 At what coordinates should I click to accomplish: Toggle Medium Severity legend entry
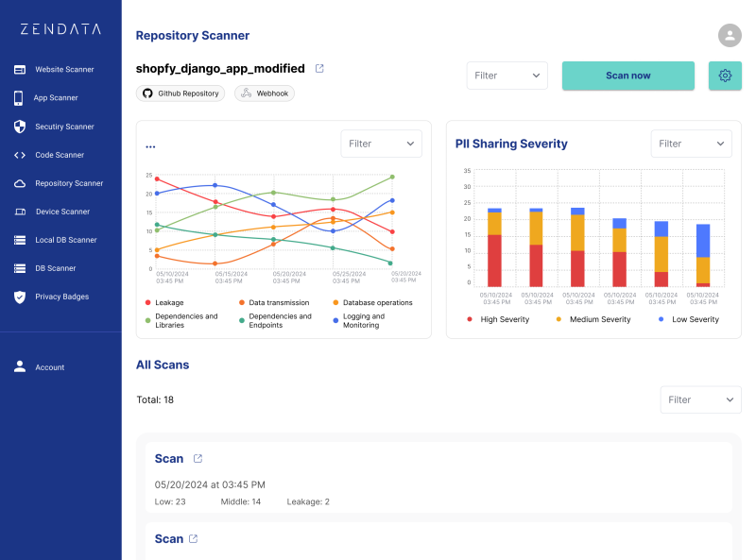[x=593, y=319]
